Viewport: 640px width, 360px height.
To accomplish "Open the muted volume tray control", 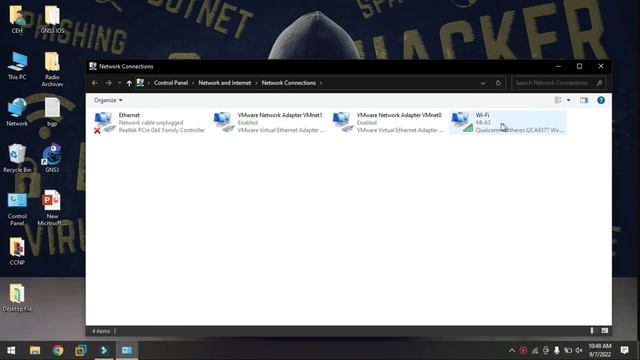I will [x=579, y=350].
